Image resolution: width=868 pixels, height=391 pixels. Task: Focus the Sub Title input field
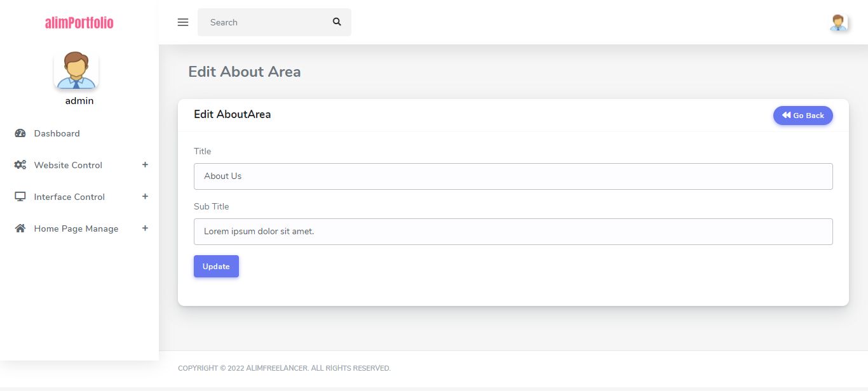tap(513, 232)
